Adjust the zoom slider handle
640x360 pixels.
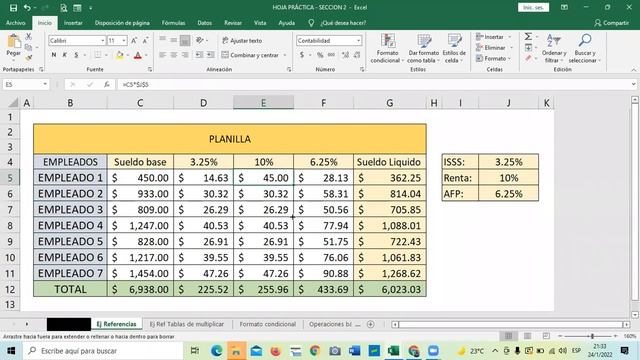592,336
